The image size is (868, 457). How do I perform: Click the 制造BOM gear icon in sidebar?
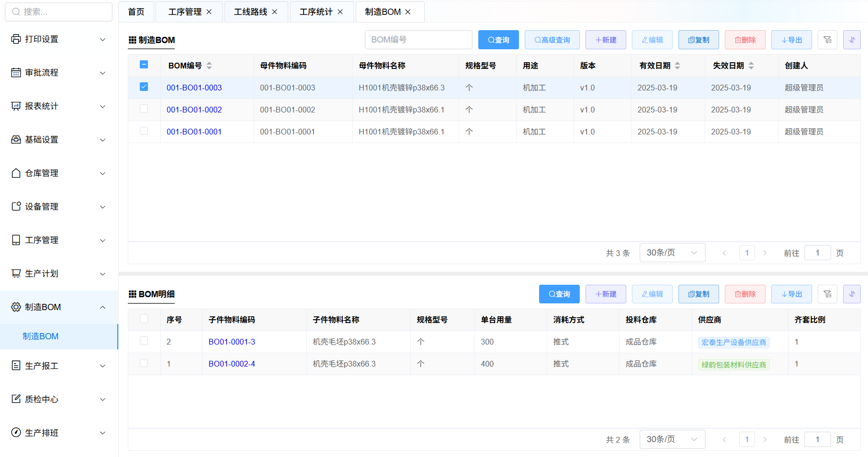[x=16, y=307]
